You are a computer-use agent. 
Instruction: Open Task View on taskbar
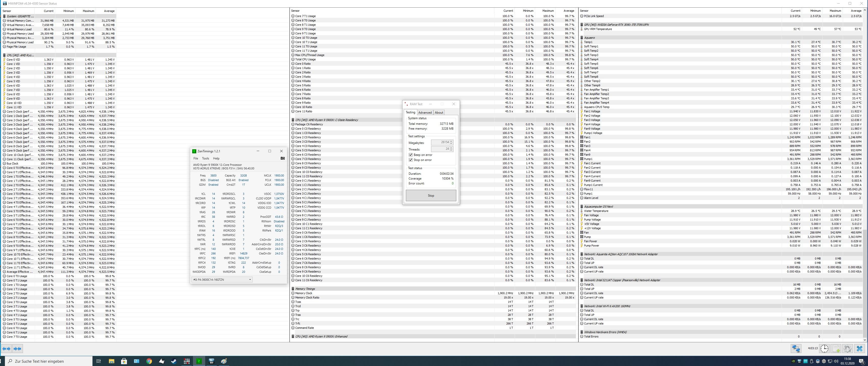pyautogui.click(x=99, y=361)
